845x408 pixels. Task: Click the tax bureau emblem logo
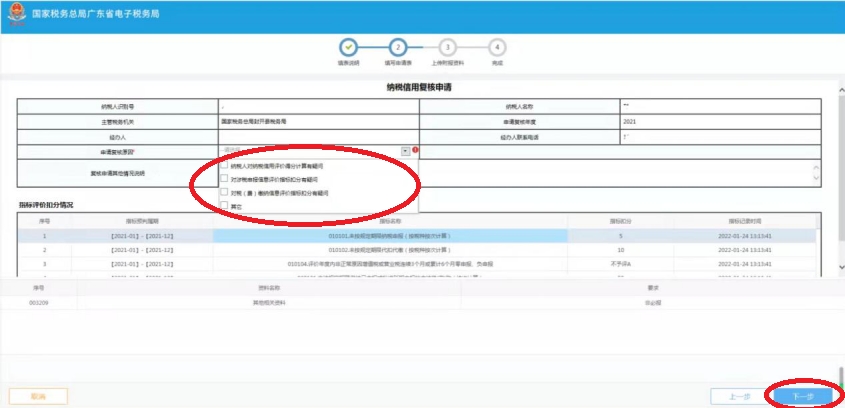tap(15, 15)
